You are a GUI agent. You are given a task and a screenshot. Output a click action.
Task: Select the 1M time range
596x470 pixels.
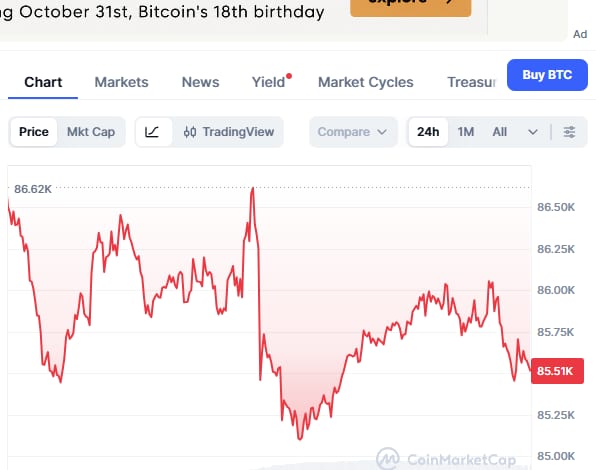tap(466, 132)
